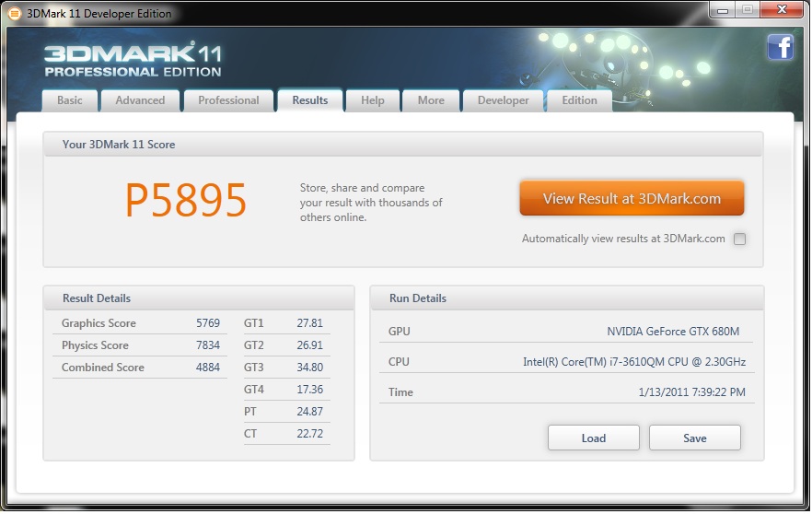The width and height of the screenshot is (812, 514).
Task: Select the Edition tab
Action: (x=579, y=100)
